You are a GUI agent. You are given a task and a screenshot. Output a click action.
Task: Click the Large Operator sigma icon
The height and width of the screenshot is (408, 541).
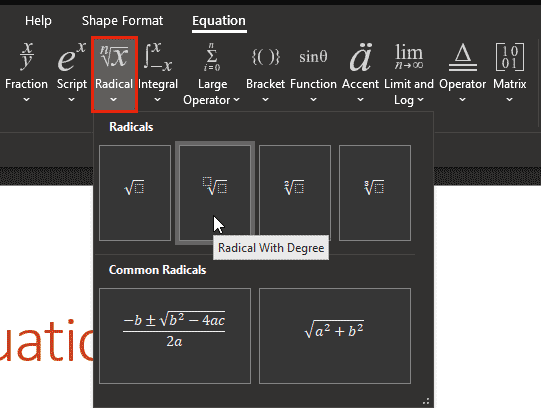coord(212,57)
